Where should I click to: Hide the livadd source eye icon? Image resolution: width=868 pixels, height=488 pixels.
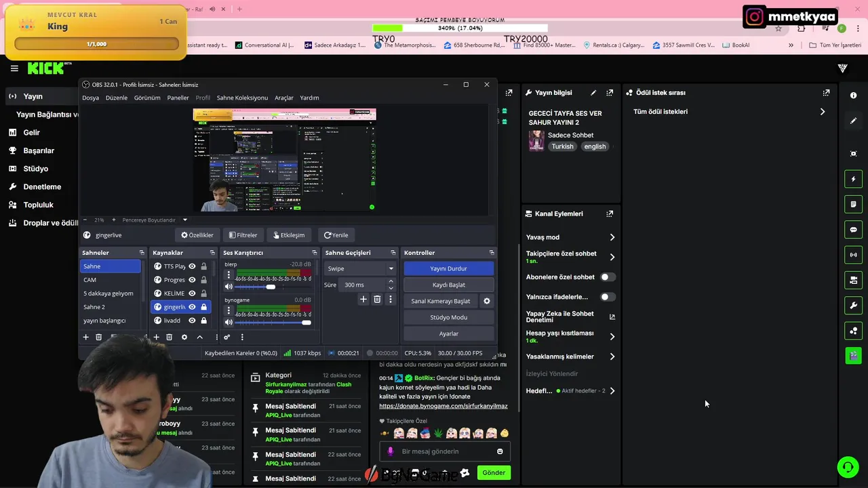(x=192, y=321)
